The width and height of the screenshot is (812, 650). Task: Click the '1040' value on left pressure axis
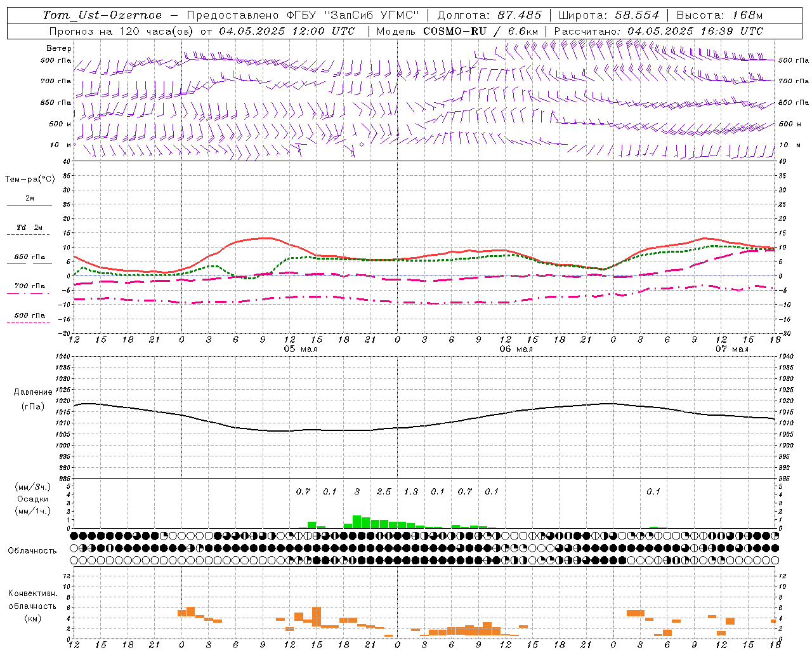(x=63, y=357)
